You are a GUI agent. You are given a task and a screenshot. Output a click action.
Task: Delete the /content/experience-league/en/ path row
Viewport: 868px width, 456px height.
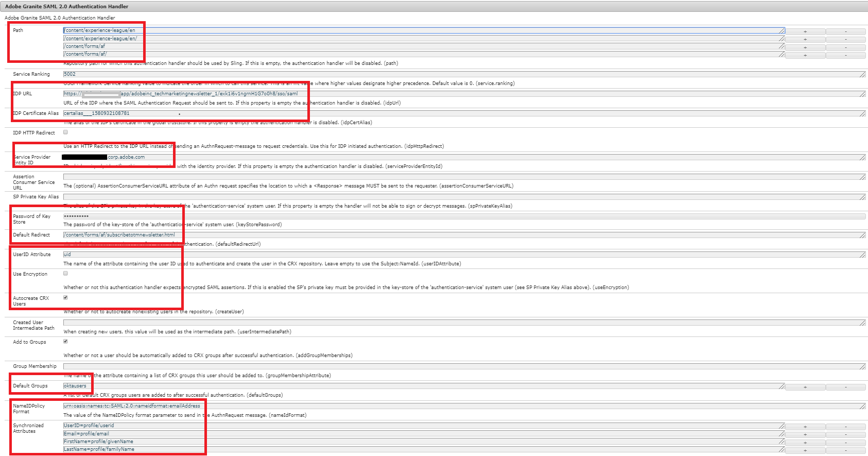point(846,39)
